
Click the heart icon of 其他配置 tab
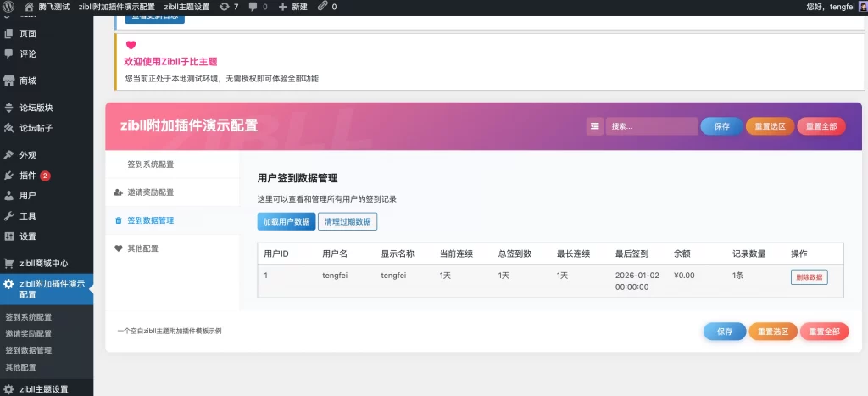coord(118,248)
